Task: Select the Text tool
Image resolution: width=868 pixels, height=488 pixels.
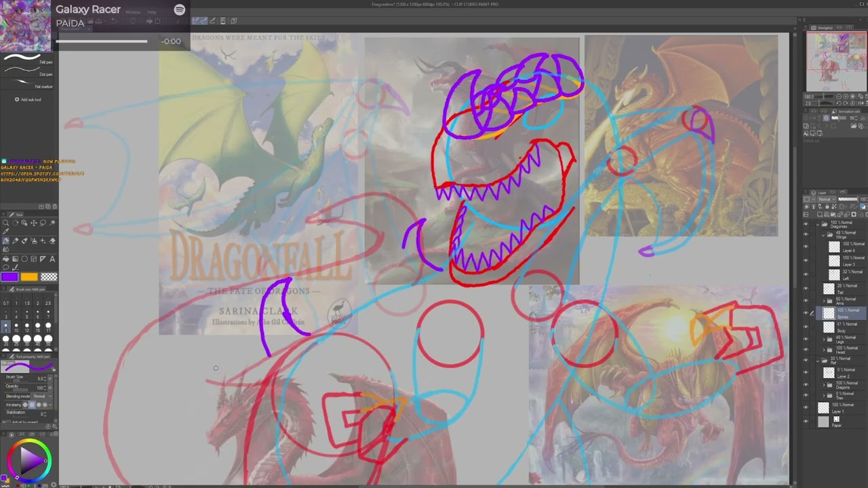Action: tap(53, 259)
